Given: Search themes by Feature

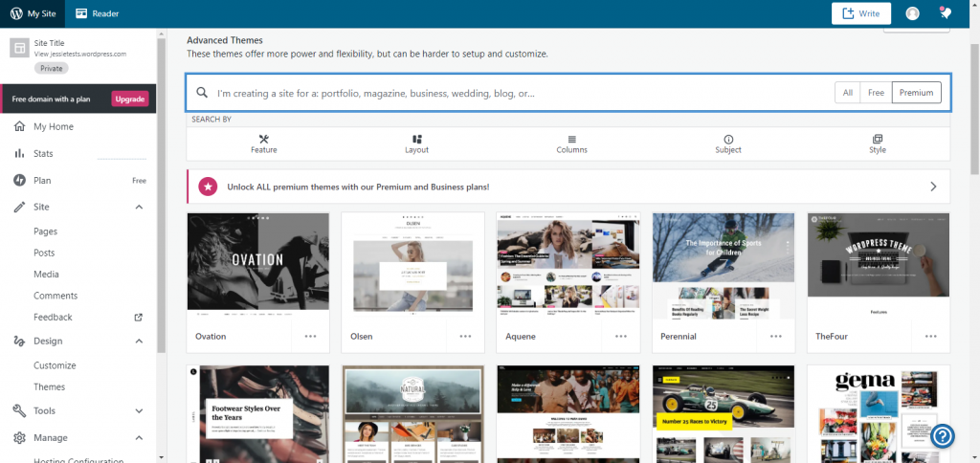Looking at the screenshot, I should (264, 144).
